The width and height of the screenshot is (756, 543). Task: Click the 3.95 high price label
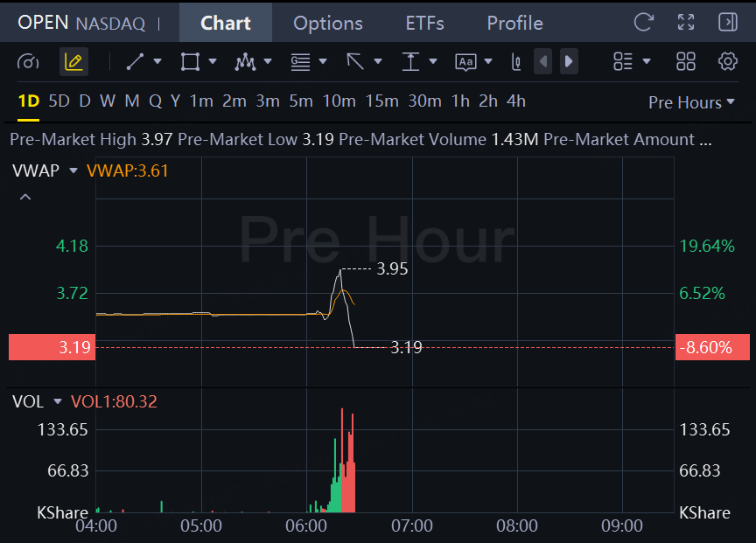pos(392,268)
